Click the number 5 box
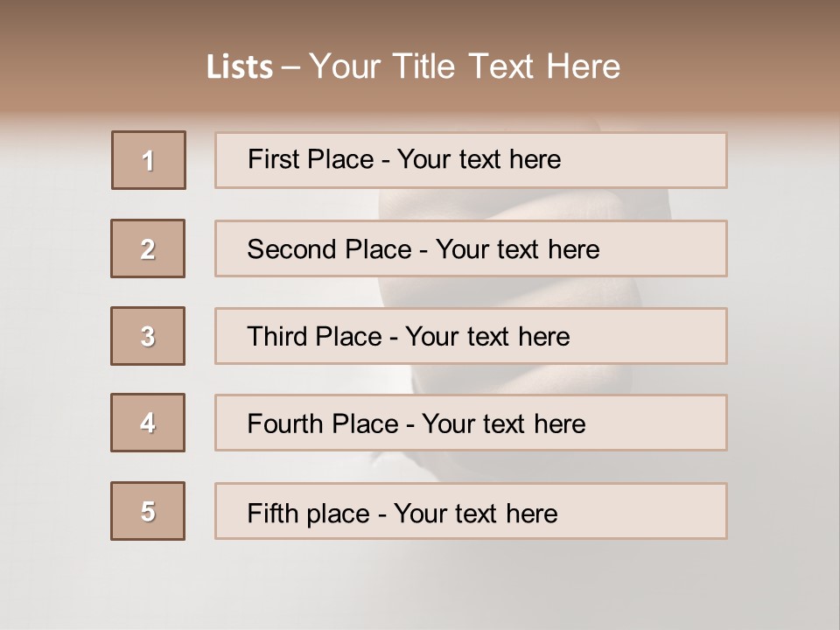Image resolution: width=840 pixels, height=630 pixels. pyautogui.click(x=148, y=511)
